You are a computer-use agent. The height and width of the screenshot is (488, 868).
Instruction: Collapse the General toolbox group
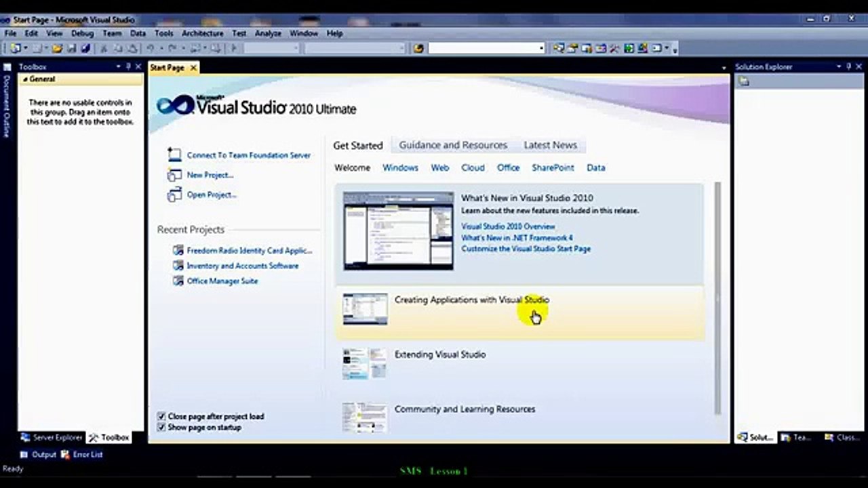tap(26, 79)
